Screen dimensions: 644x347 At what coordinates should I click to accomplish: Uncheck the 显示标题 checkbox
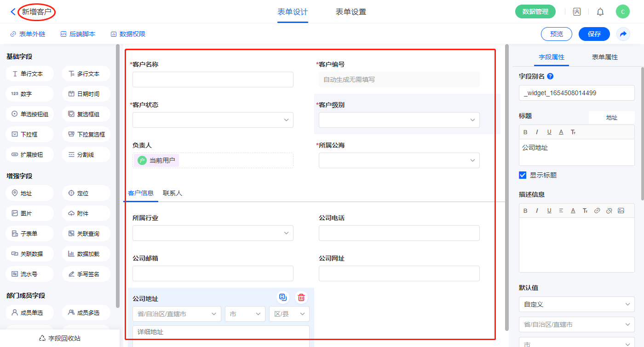coord(523,175)
